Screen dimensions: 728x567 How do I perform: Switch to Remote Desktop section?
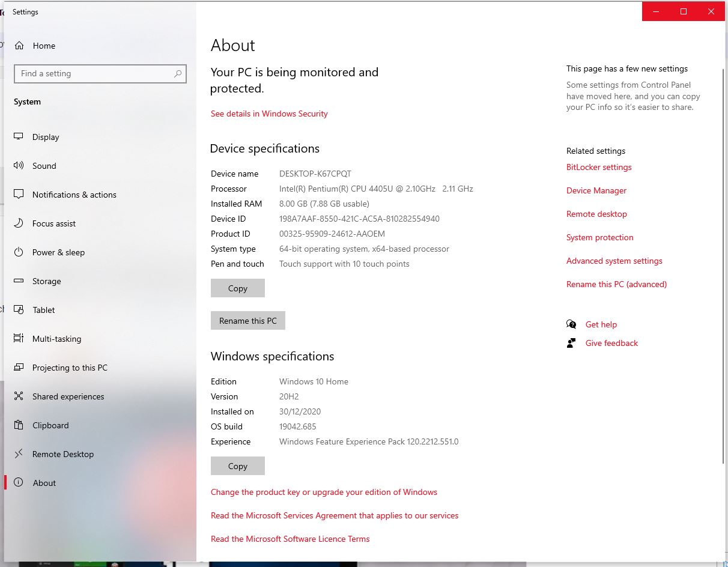coord(62,454)
